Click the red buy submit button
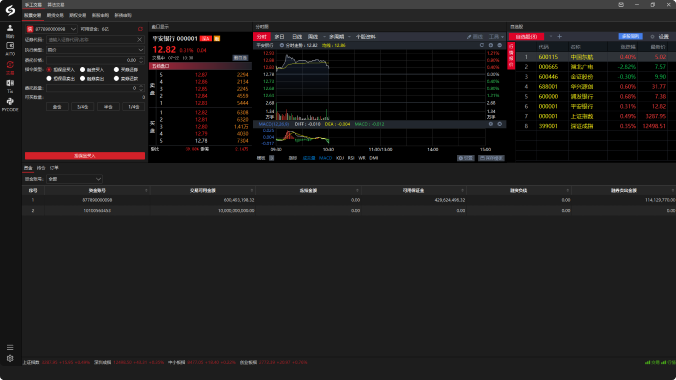Screen dimensions: 676x380 85,156
